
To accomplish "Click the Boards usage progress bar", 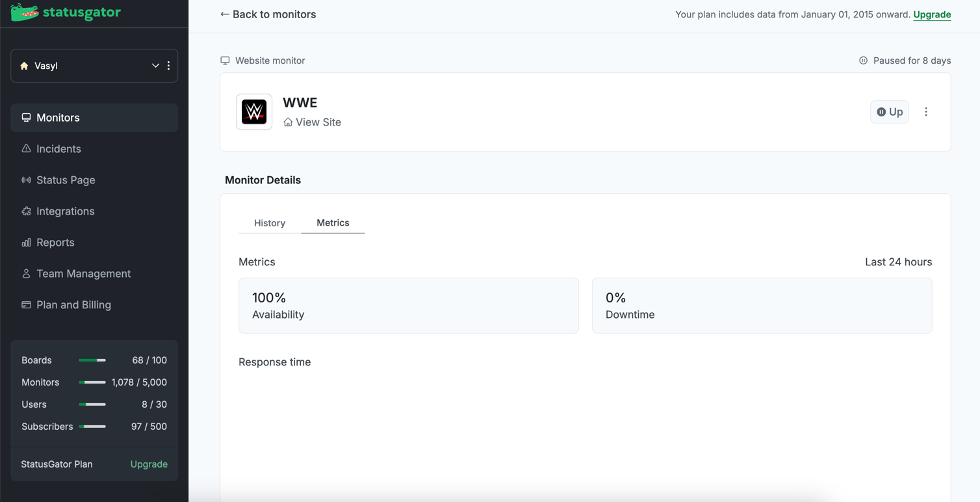I will point(92,360).
